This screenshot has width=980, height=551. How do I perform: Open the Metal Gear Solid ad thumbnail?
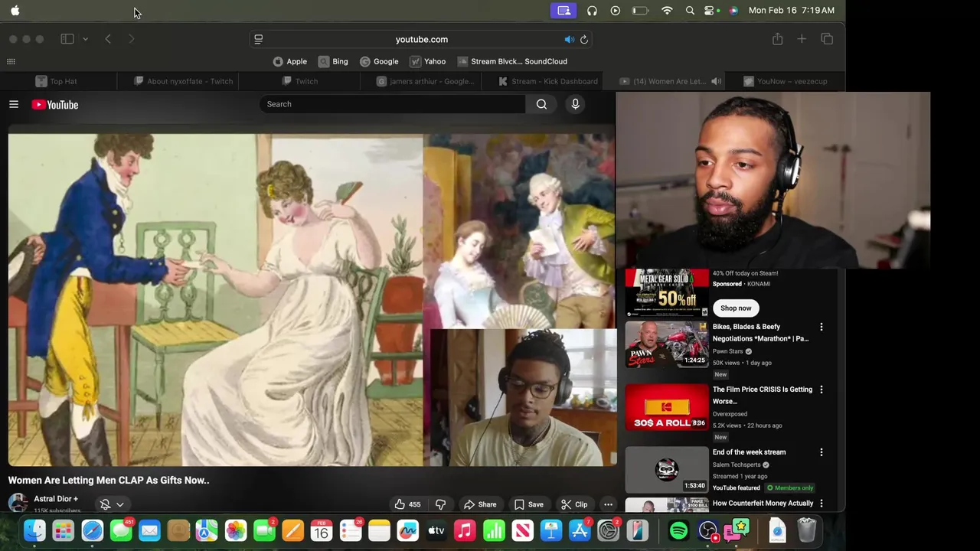667,292
